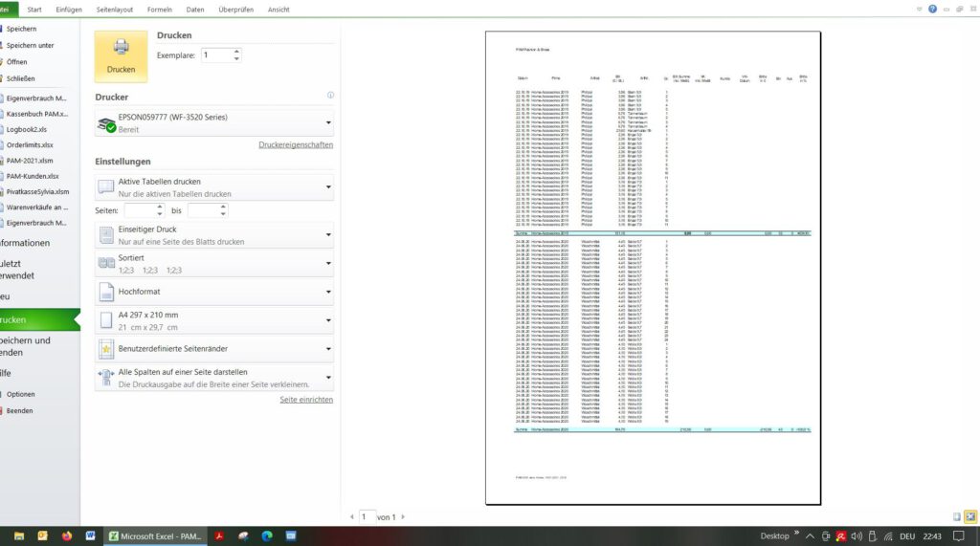Switch to the Seitenlayout ribbon tab
Image resolution: width=980 pixels, height=546 pixels.
click(116, 9)
